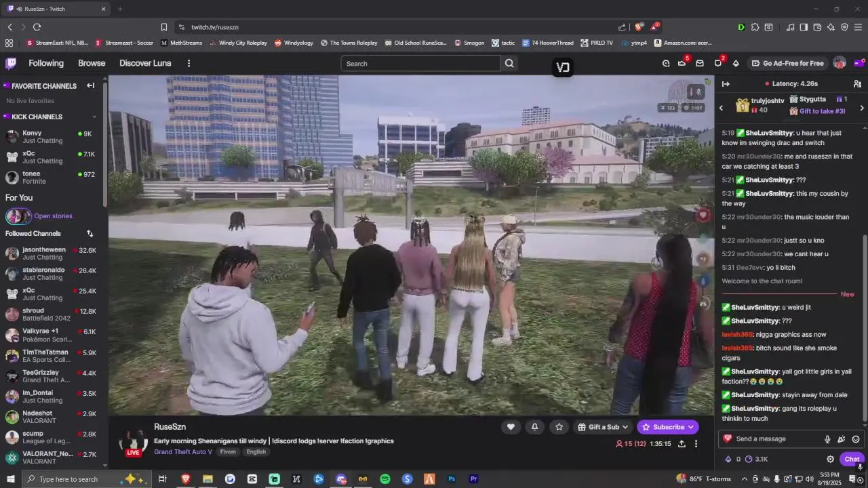This screenshot has height=488, width=868.
Task: Open RuseSzn live avatar
Action: click(133, 442)
